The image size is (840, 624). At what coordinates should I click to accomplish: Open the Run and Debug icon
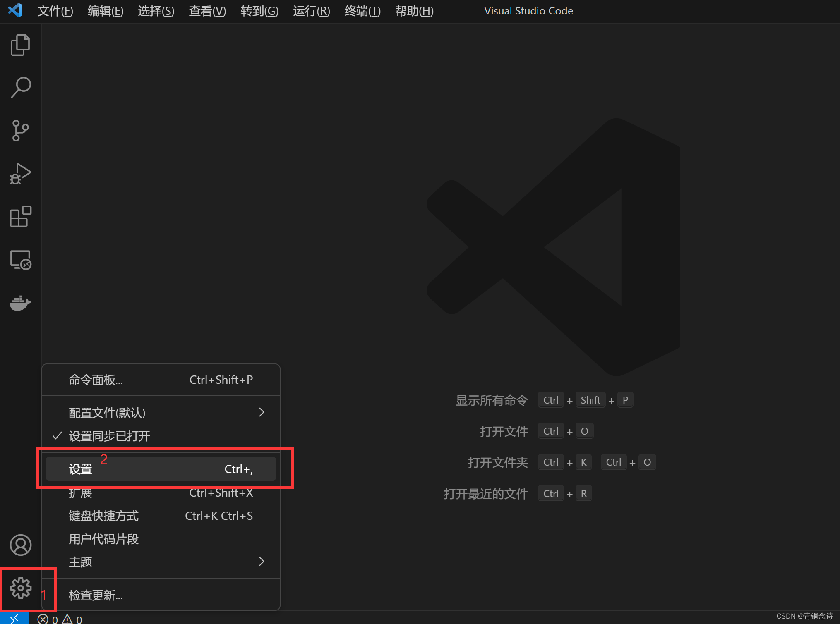click(20, 174)
